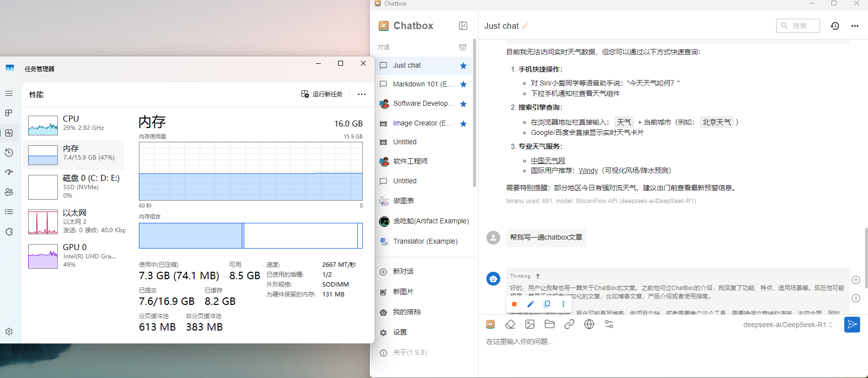
Task: Open the three-dot menu in Chatbox header
Action: [855, 26]
